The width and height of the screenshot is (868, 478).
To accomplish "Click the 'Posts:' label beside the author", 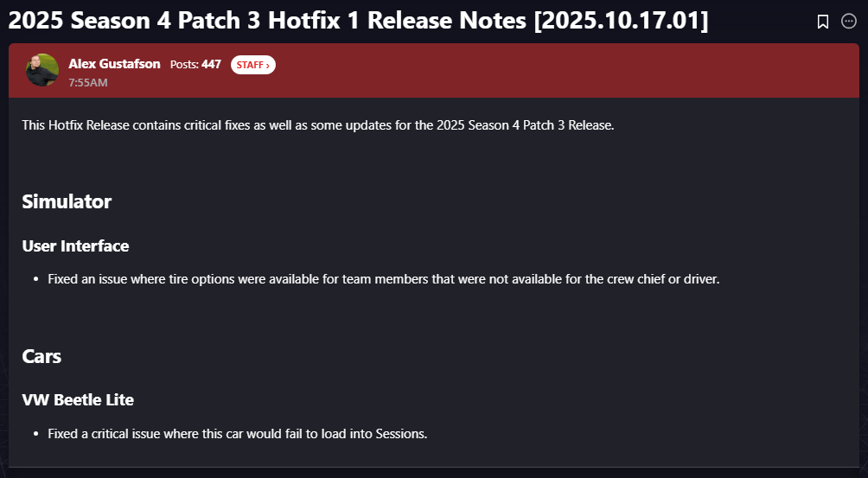I will click(184, 65).
